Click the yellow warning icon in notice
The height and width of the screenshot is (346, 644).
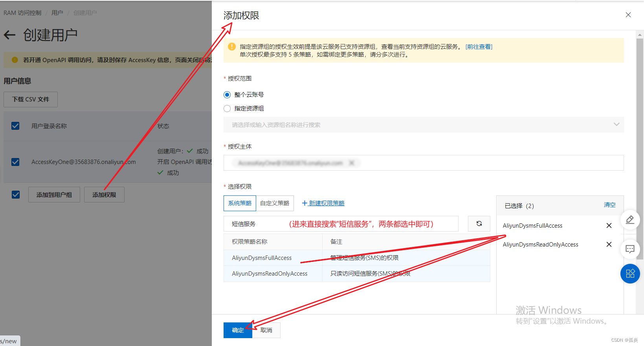(232, 47)
